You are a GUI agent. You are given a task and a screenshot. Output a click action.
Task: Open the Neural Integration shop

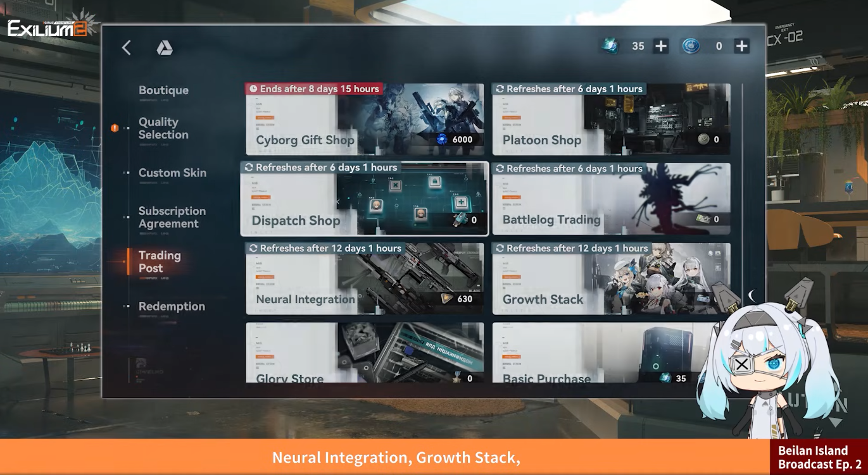tap(365, 278)
